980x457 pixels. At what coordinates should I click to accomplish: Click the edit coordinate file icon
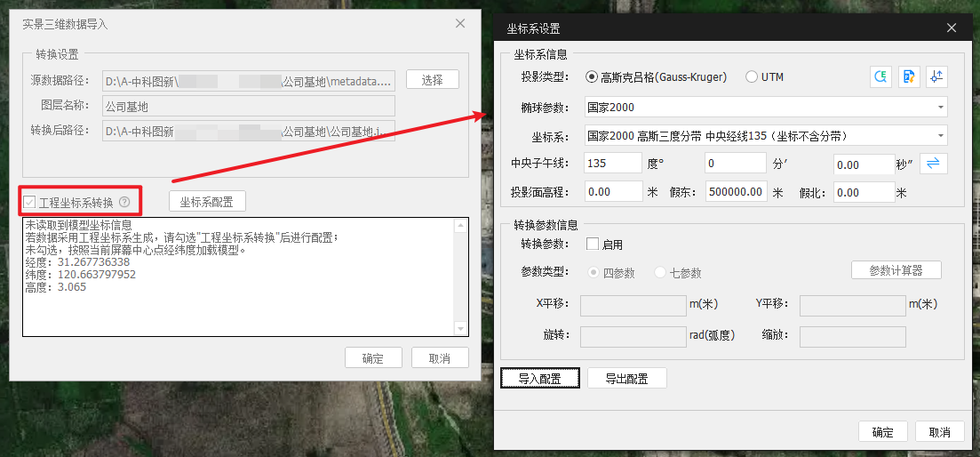908,77
